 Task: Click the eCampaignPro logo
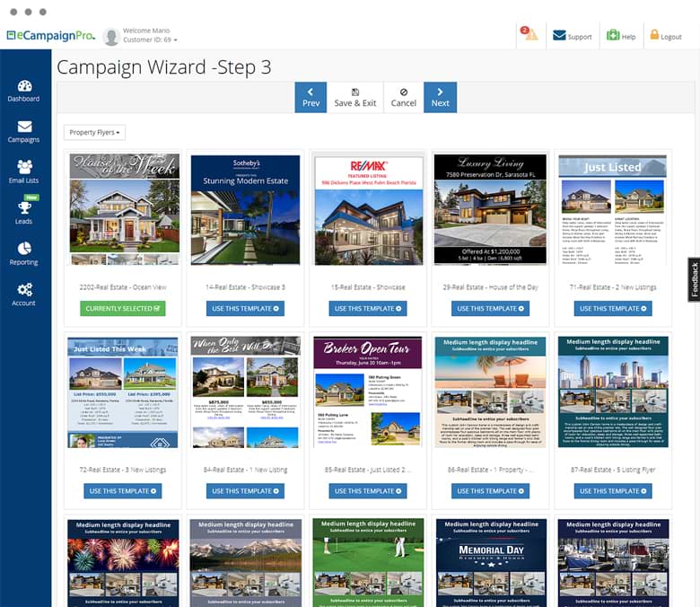coord(51,35)
